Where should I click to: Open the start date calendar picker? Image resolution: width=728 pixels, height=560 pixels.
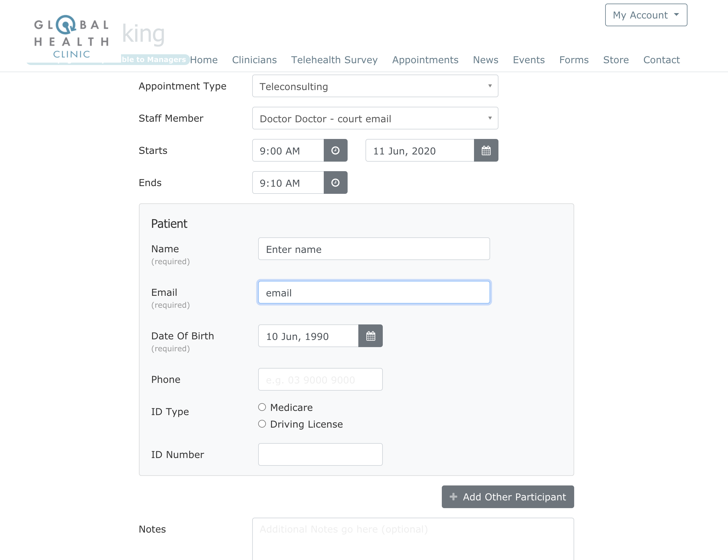click(486, 150)
